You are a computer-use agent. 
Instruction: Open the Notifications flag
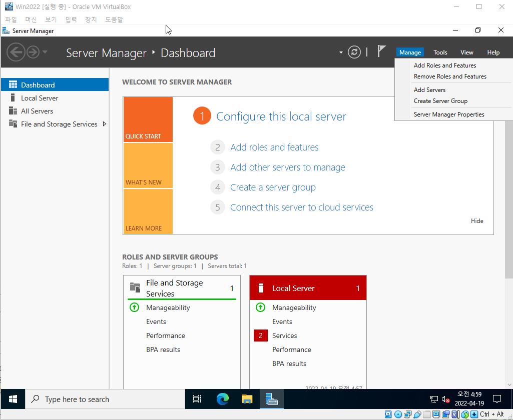click(x=381, y=51)
